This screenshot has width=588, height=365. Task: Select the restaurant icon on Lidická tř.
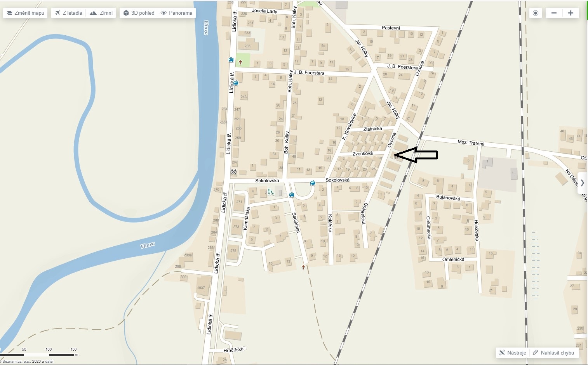(234, 172)
